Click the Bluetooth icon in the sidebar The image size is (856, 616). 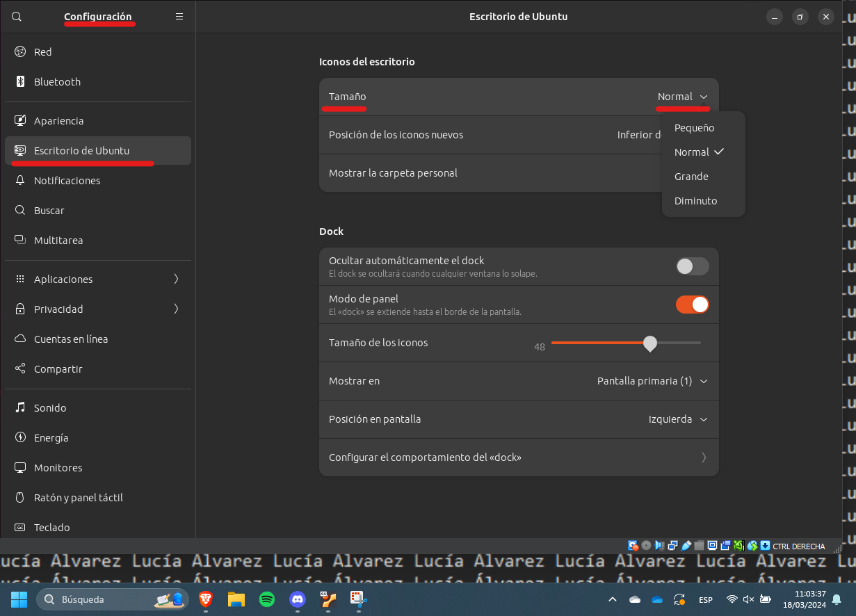20,81
